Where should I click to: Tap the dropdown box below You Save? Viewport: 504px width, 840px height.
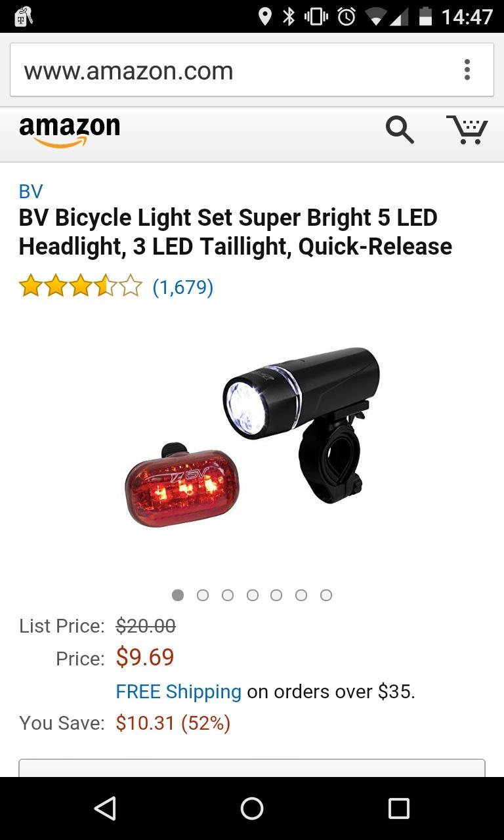pyautogui.click(x=252, y=768)
